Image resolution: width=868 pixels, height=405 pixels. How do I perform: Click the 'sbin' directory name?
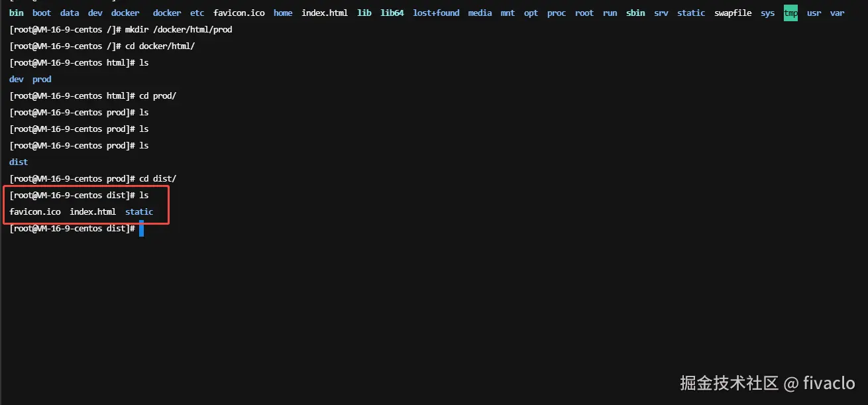(635, 13)
